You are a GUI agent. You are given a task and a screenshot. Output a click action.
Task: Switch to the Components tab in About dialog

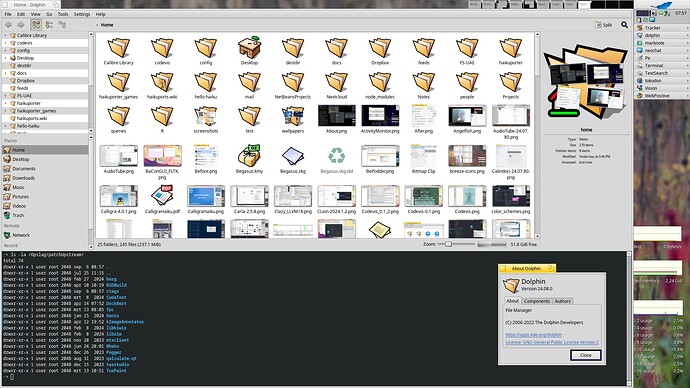pyautogui.click(x=537, y=301)
